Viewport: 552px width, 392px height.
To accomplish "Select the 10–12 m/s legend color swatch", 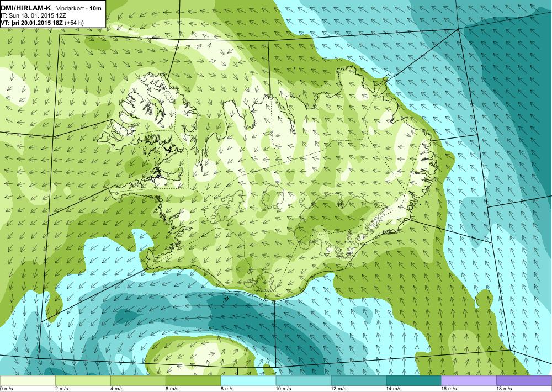I will tap(304, 381).
